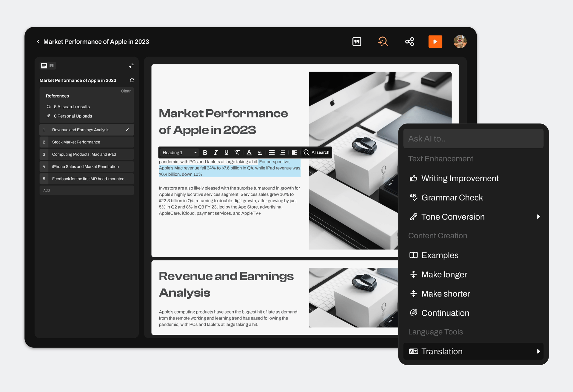Expand the Translation submenu arrow

pos(538,351)
